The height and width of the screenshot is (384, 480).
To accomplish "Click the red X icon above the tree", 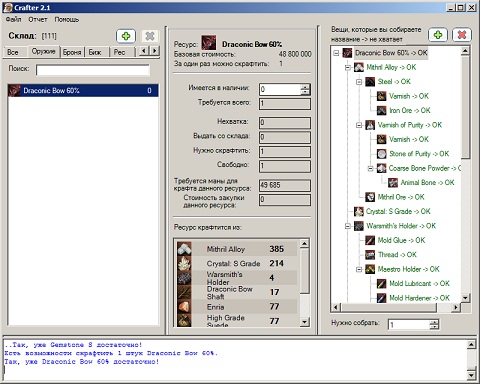I will click(x=462, y=35).
